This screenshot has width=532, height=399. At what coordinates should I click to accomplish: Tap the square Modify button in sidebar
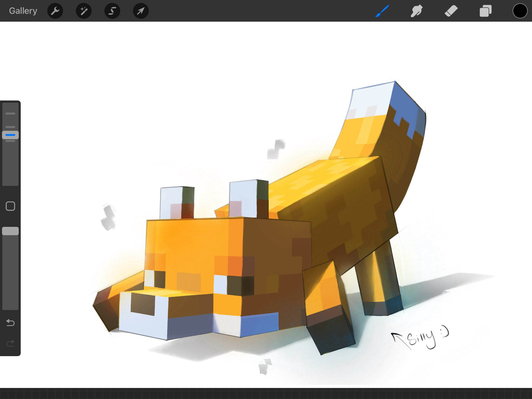coord(10,206)
